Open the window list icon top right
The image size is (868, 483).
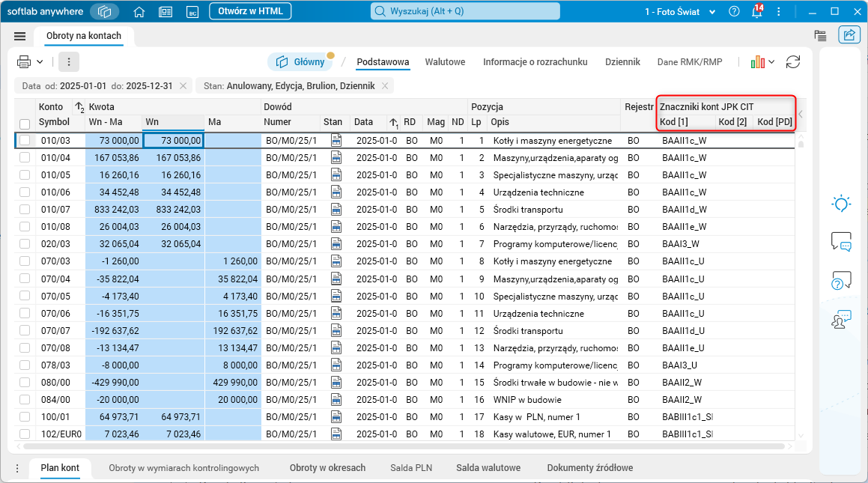tap(820, 36)
